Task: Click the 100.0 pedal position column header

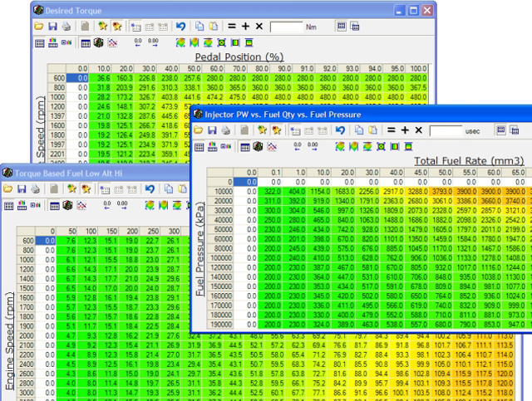Action: [x=417, y=68]
